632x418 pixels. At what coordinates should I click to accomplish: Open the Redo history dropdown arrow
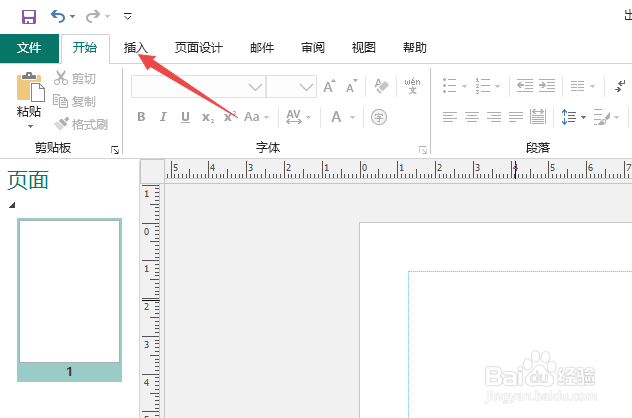(x=108, y=17)
